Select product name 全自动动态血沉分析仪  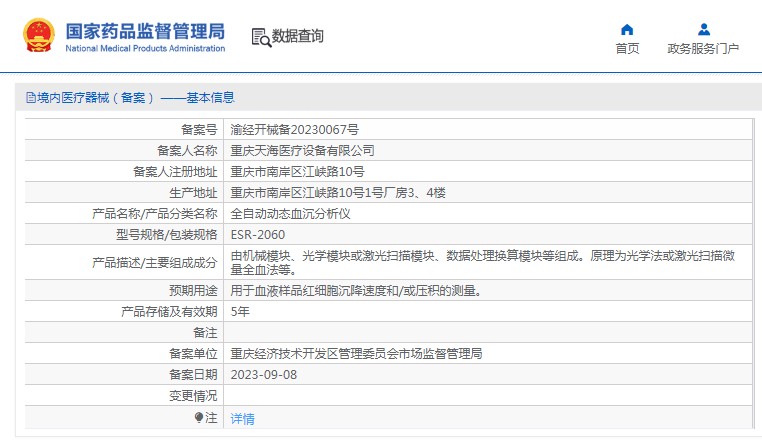tap(290, 214)
